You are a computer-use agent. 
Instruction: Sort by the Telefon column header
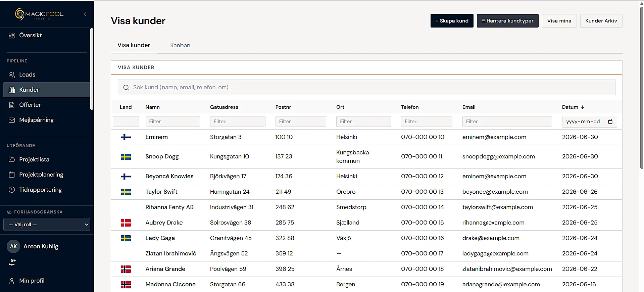point(410,107)
